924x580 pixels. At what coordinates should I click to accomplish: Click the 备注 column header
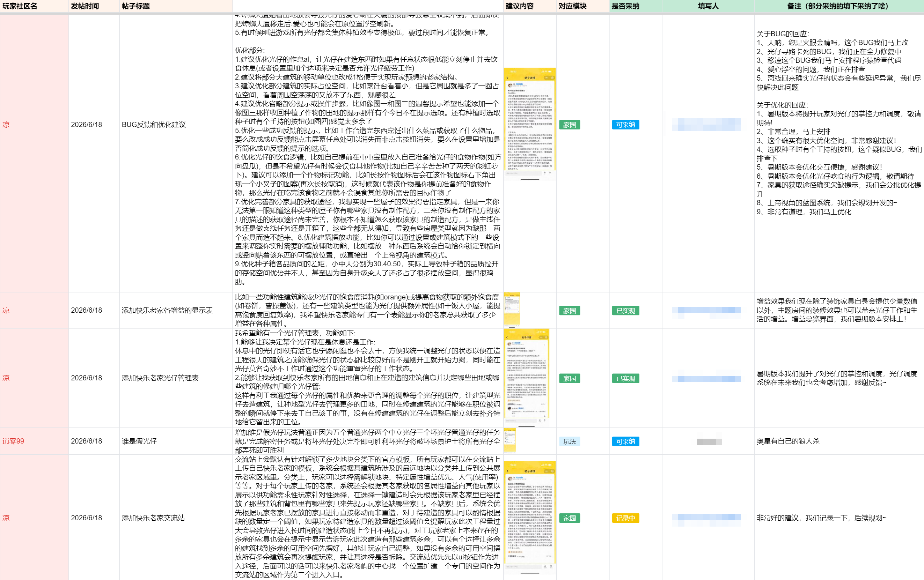[x=839, y=6]
